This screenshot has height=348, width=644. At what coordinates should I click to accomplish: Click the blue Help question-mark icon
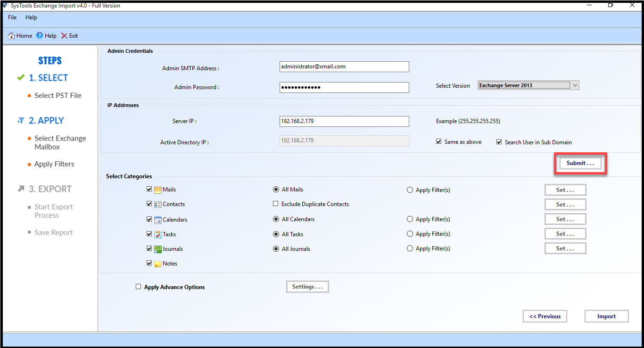pos(40,35)
